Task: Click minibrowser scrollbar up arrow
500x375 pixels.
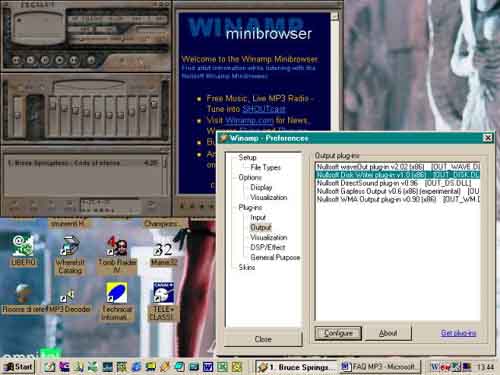Action: (334, 16)
